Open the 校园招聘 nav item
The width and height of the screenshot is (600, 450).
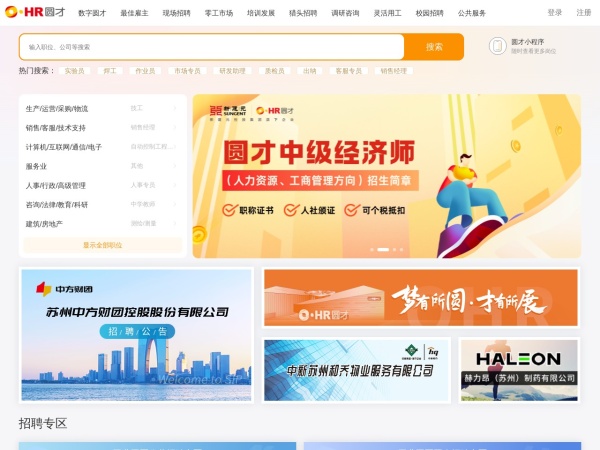pos(430,13)
